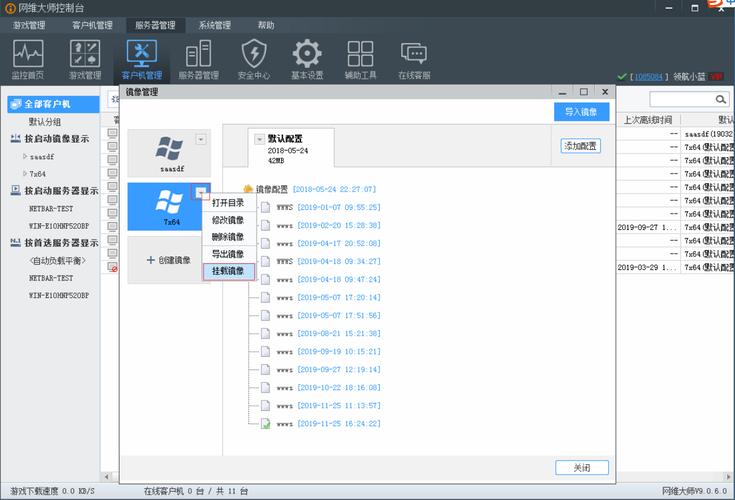Select <自动负载平衡> entry
The width and height of the screenshot is (735, 500).
pyautogui.click(x=58, y=261)
